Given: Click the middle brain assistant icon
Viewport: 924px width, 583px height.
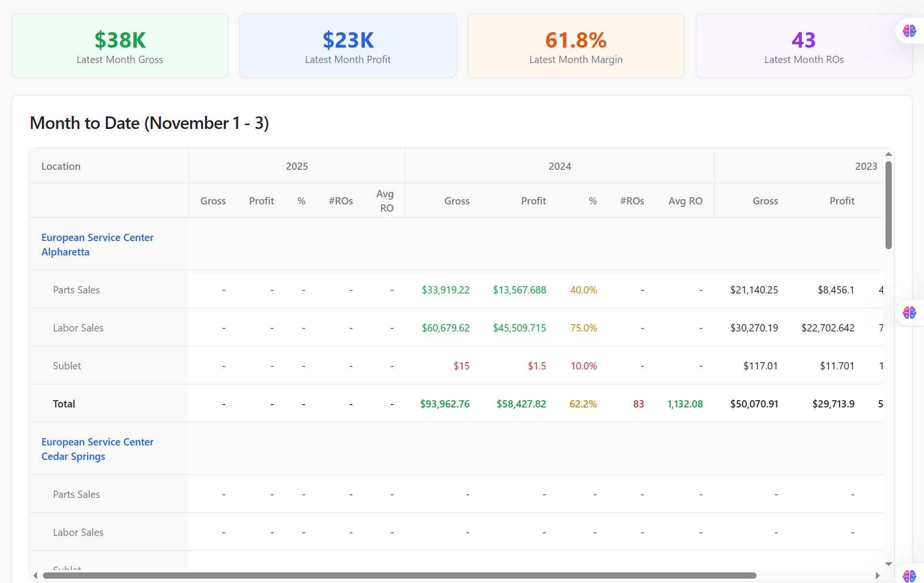Looking at the screenshot, I should point(909,313).
